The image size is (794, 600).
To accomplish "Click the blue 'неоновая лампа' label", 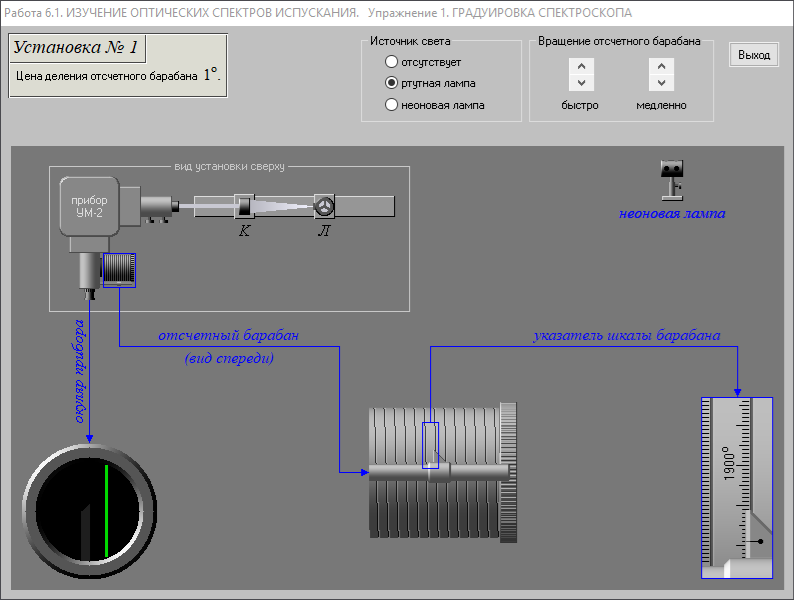I will coord(672,213).
